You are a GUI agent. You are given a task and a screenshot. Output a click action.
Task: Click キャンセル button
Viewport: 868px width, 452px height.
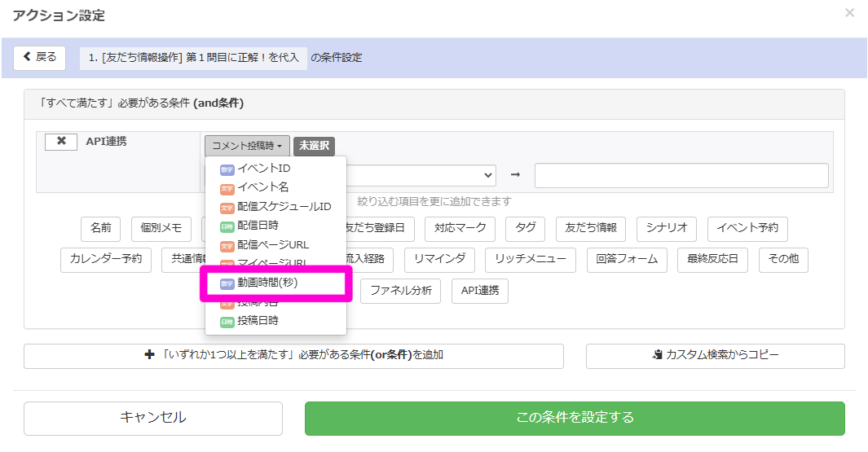153,419
